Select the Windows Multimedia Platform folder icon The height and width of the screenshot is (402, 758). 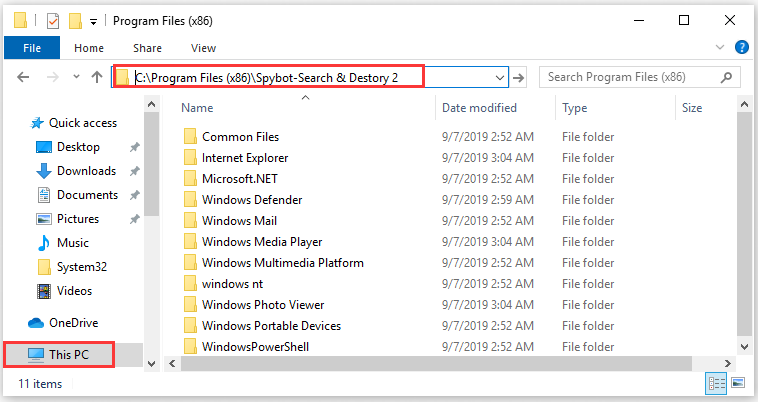190,263
